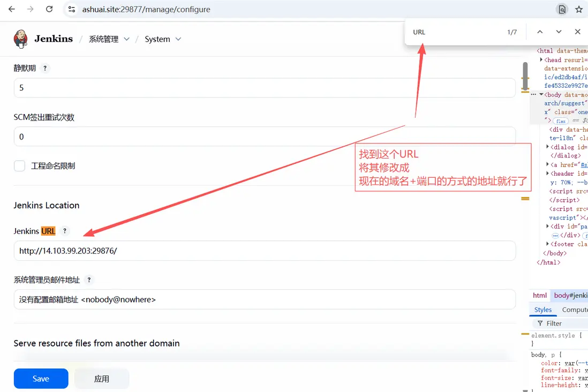588x392 pixels.
Task: Click the Save button
Action: tap(41, 379)
